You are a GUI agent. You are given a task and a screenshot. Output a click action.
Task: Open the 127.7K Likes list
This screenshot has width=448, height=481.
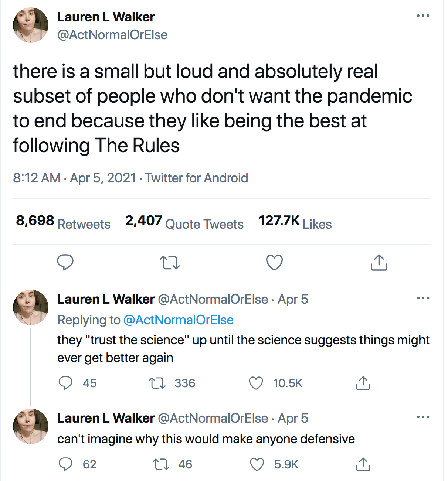click(295, 223)
